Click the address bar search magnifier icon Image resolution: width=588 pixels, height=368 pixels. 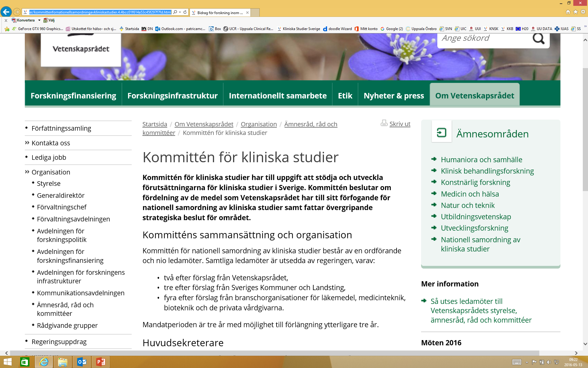click(175, 12)
